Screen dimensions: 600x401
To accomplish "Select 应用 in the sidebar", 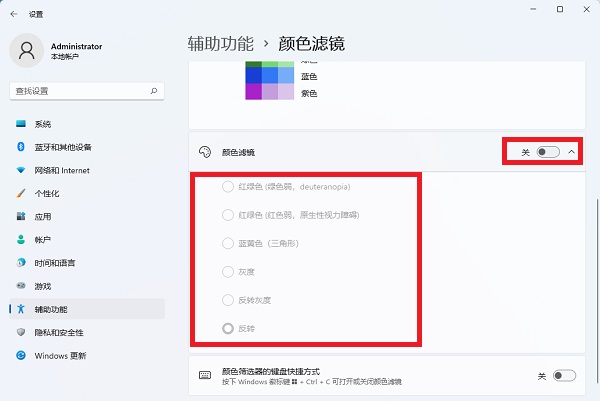I will (43, 216).
